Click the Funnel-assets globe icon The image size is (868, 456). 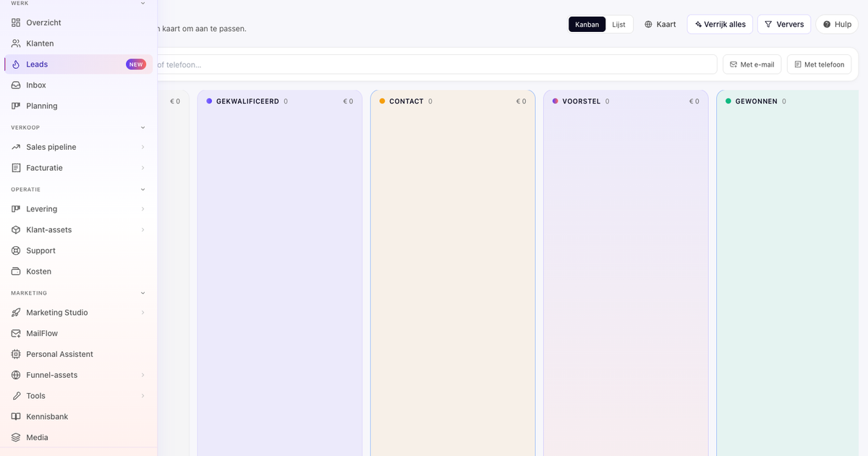(16, 375)
